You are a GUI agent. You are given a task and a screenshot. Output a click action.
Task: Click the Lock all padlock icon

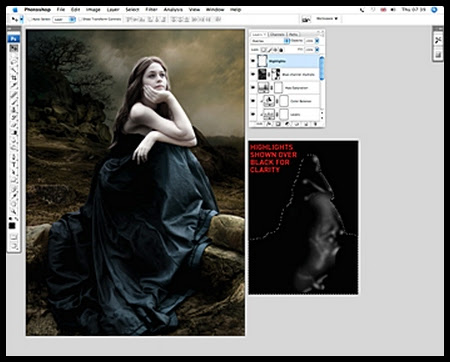click(281, 50)
